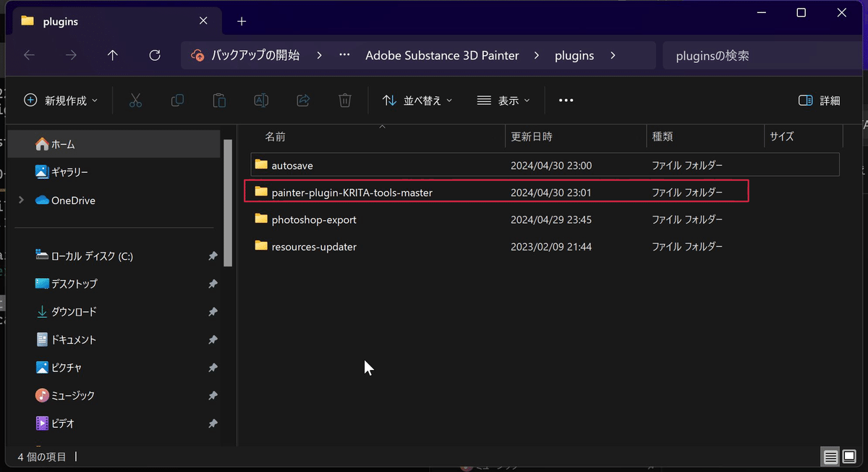
Task: Click the photoshop-export folder icon
Action: 261,219
